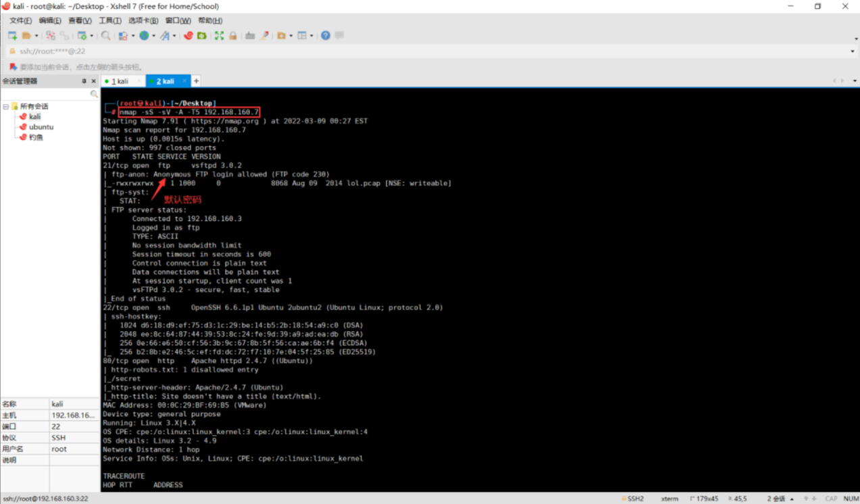Open the 窗口(W) menu
This screenshot has height=504, width=860.
(178, 20)
